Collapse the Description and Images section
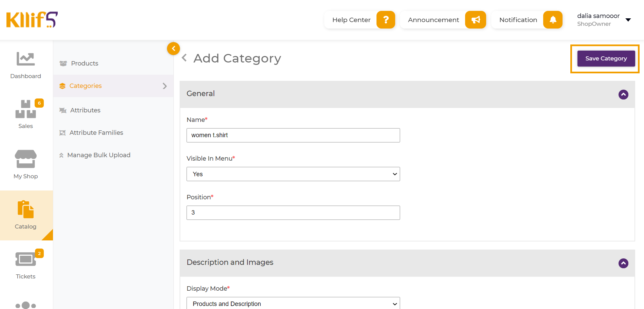The height and width of the screenshot is (309, 644). pos(623,263)
